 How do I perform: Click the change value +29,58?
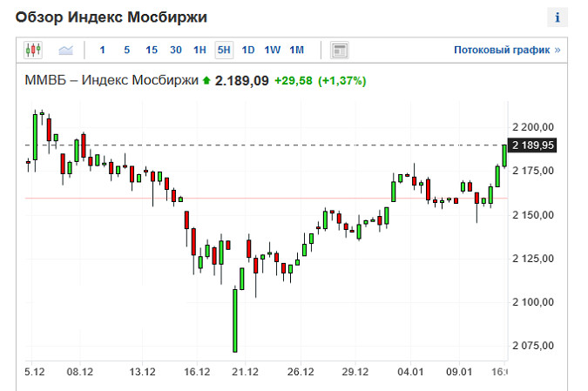tap(294, 81)
